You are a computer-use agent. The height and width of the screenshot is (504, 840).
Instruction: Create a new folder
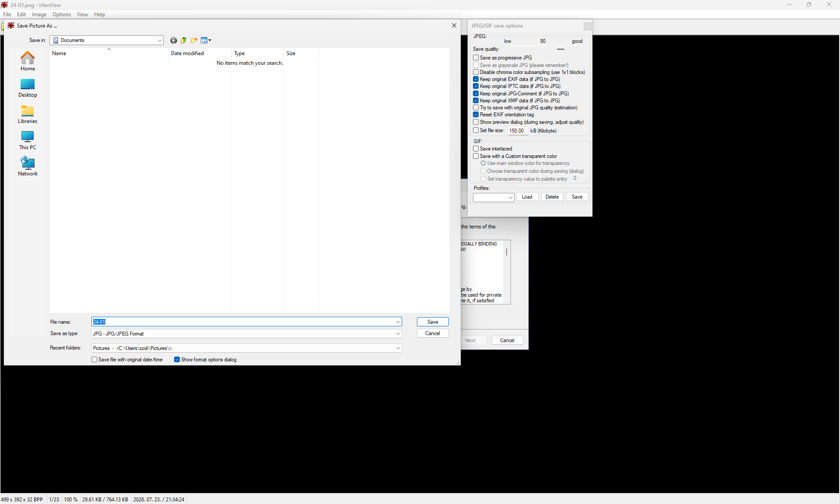click(194, 40)
